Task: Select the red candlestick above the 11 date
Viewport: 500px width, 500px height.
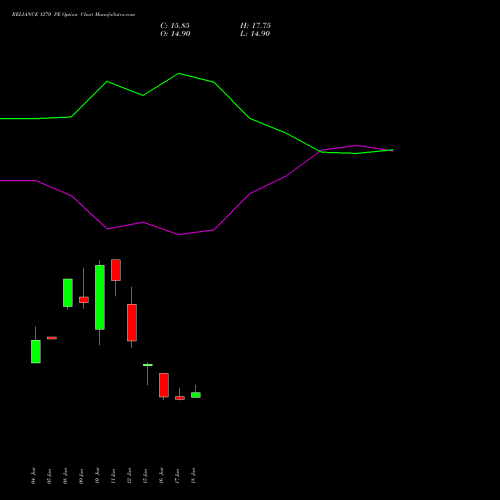Action: pos(116,270)
